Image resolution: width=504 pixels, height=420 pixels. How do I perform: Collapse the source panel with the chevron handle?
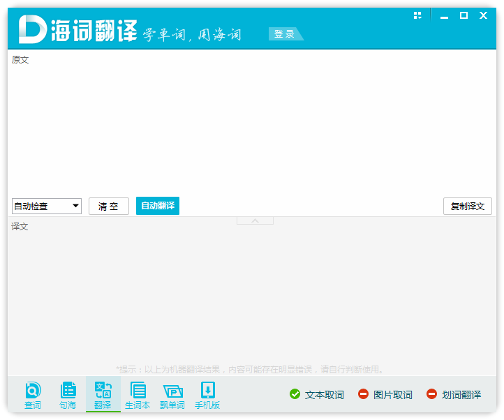[255, 220]
